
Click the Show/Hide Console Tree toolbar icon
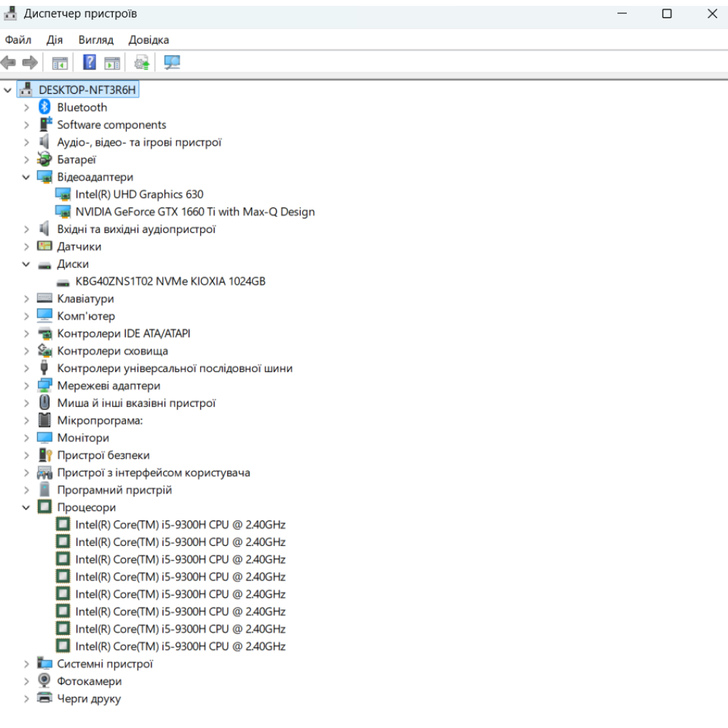tap(60, 63)
